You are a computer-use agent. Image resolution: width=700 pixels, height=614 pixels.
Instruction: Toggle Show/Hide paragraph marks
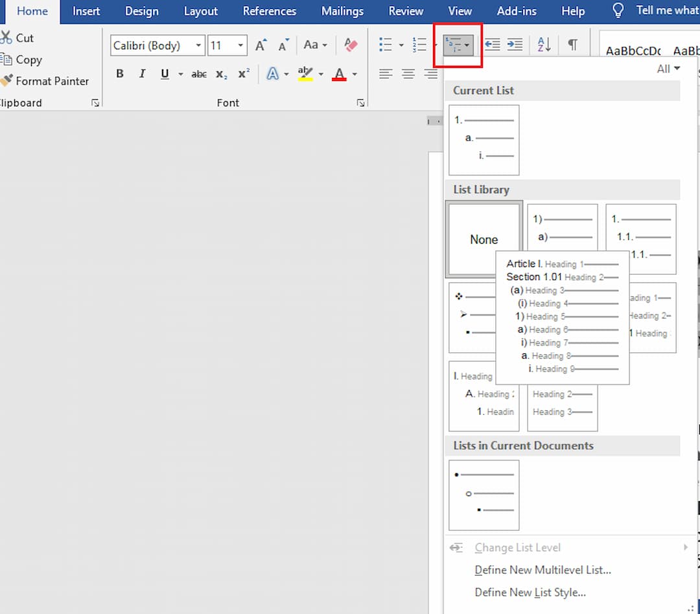pos(573,45)
